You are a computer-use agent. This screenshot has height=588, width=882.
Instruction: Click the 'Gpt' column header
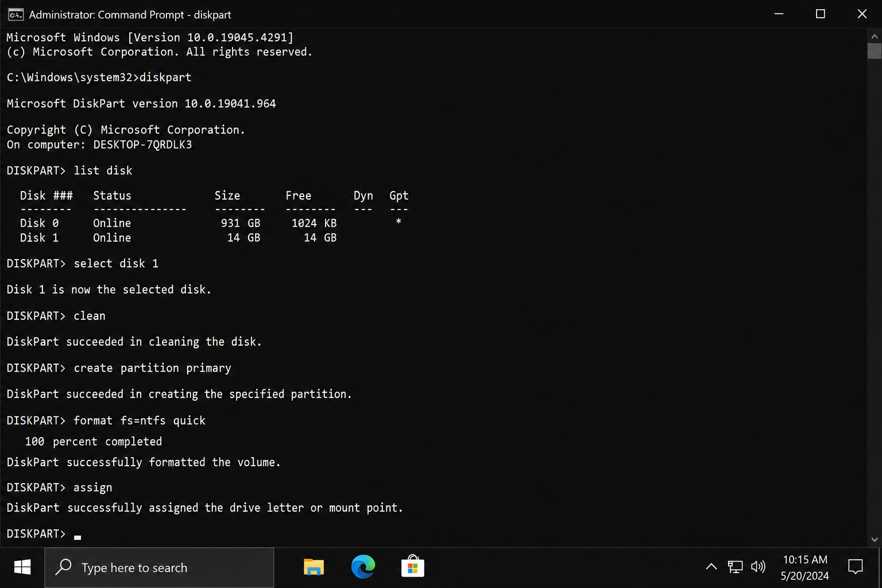(399, 196)
